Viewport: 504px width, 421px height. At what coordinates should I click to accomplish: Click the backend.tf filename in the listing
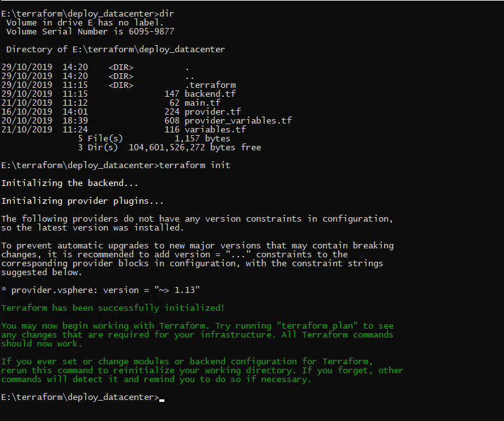tap(210, 94)
